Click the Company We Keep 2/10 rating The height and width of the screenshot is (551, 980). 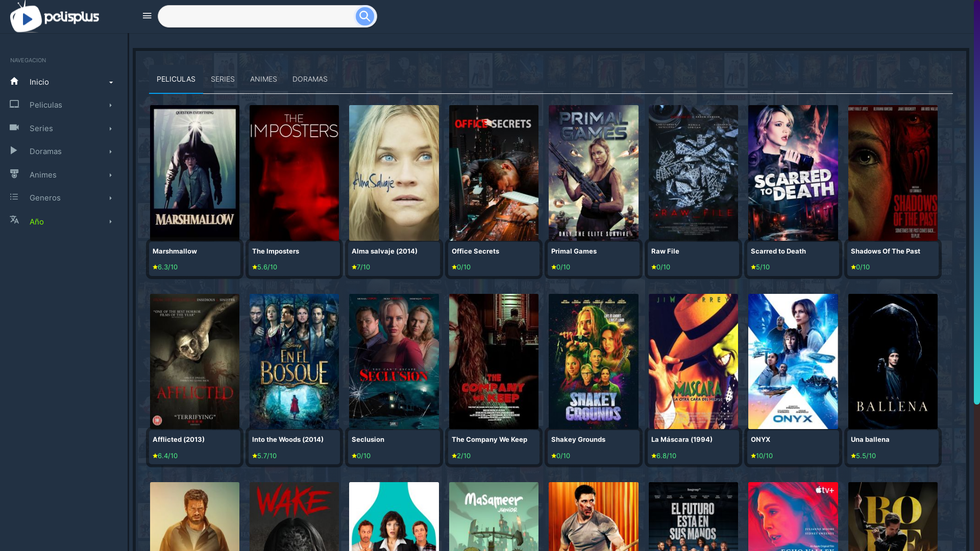[x=461, y=456]
